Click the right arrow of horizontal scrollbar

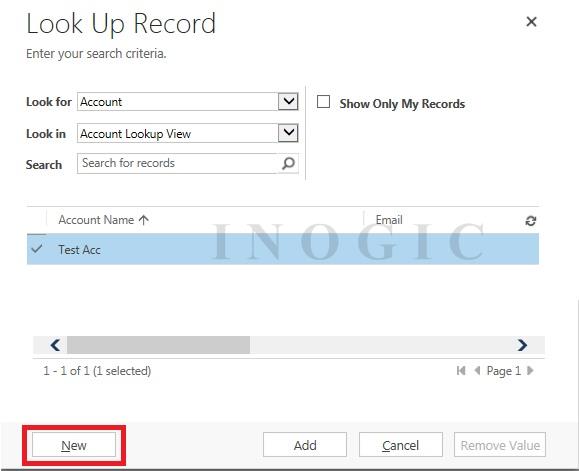[x=522, y=345]
